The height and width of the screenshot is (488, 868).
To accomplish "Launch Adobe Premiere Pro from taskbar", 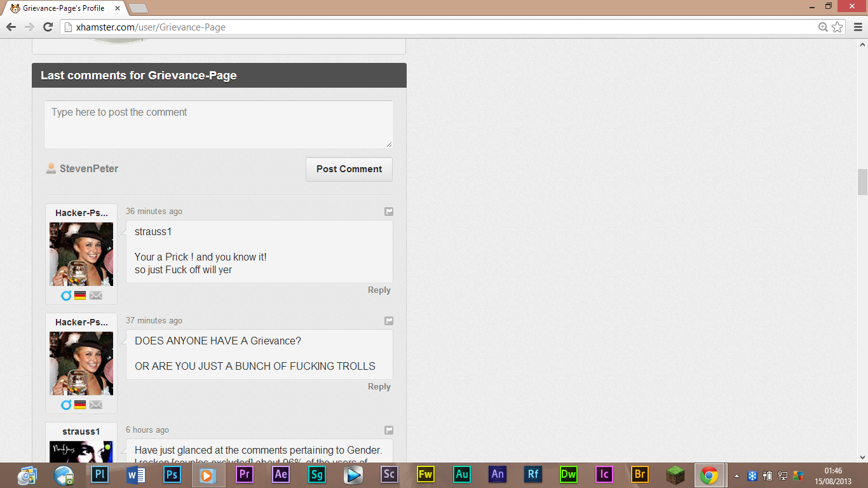I will (x=245, y=475).
